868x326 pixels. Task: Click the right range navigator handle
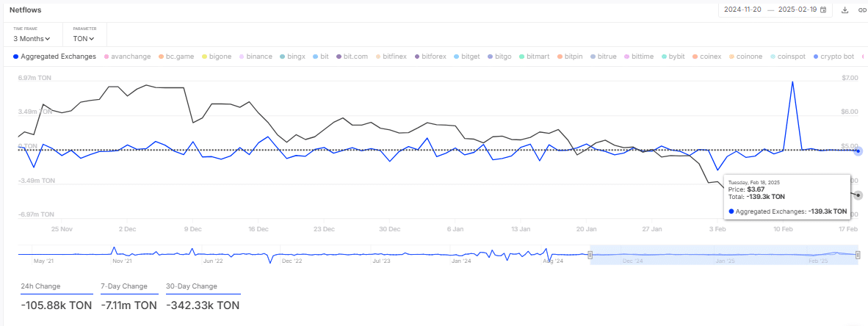[x=857, y=255]
